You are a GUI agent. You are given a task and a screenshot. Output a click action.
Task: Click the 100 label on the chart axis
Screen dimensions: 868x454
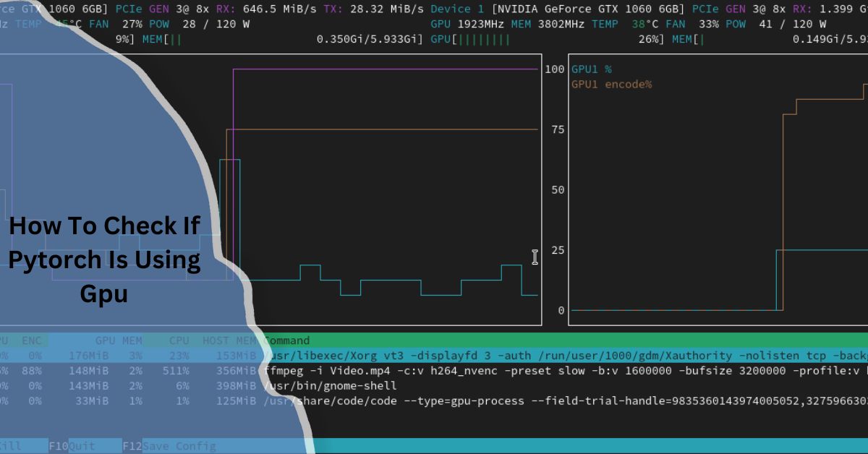(555, 69)
